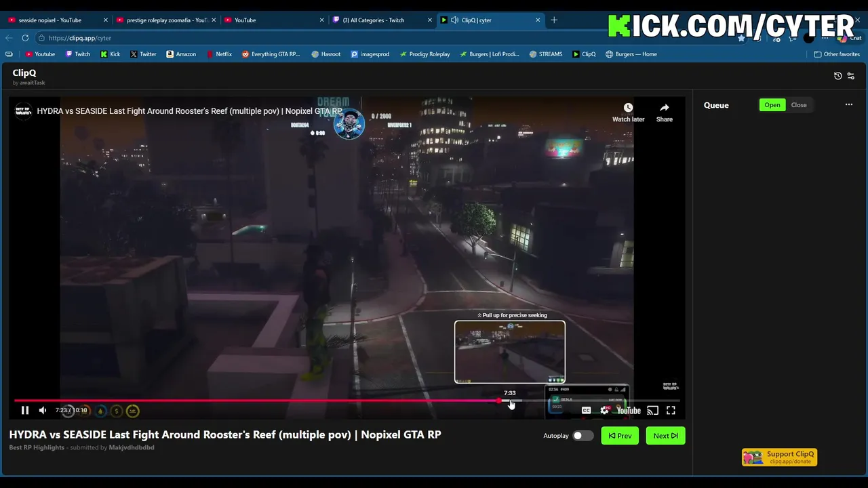Open the ClipQ history icon
Viewport: 868px width, 488px height.
[838, 76]
